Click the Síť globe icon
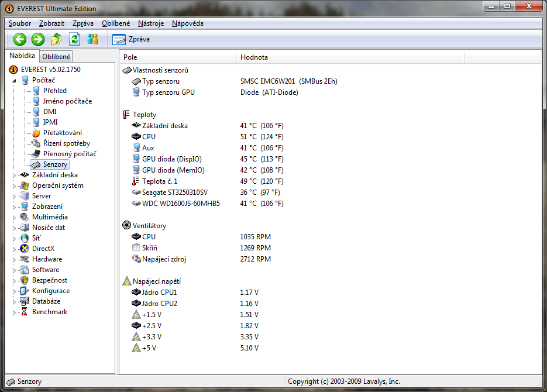Image resolution: width=547 pixels, height=392 pixels. point(25,238)
